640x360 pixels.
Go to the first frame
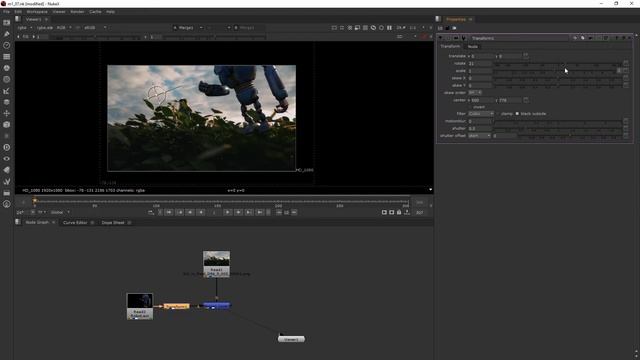tap(169, 212)
